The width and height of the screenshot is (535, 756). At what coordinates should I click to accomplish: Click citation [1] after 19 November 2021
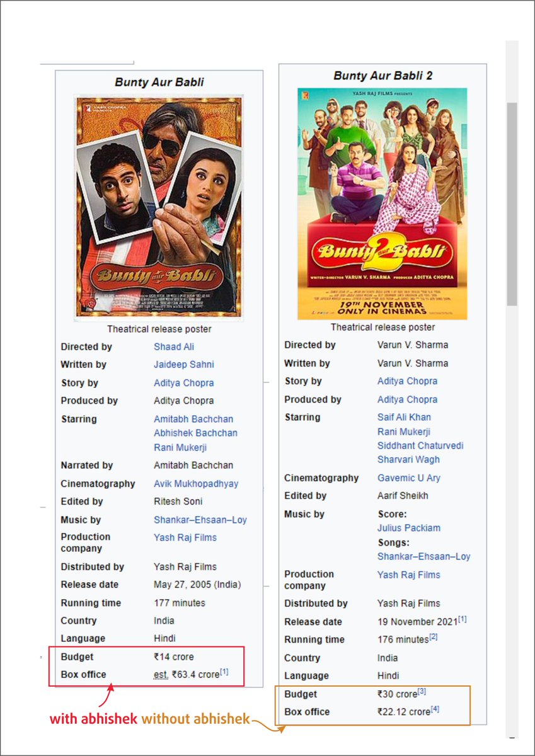pos(463,619)
